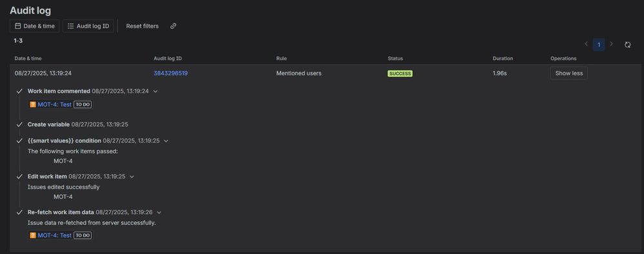
Task: Click checkmark icon beside Edit work item
Action: pos(19,177)
